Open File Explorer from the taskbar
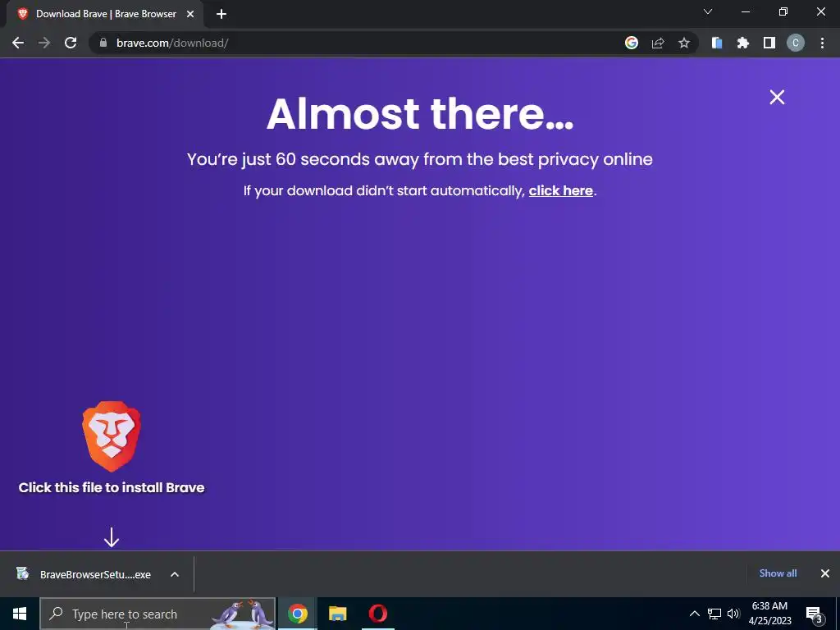The height and width of the screenshot is (630, 840). pyautogui.click(x=337, y=614)
